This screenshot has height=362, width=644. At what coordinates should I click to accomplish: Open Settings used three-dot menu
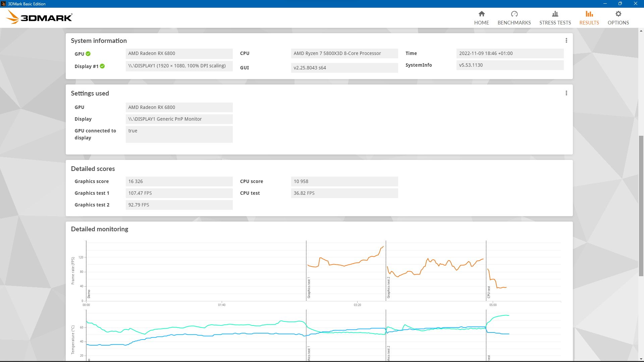(x=566, y=93)
